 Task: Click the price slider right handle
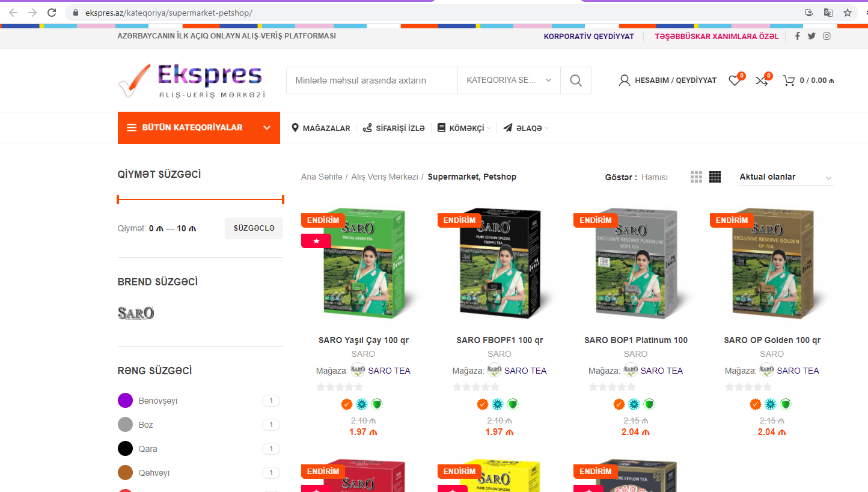[x=283, y=199]
